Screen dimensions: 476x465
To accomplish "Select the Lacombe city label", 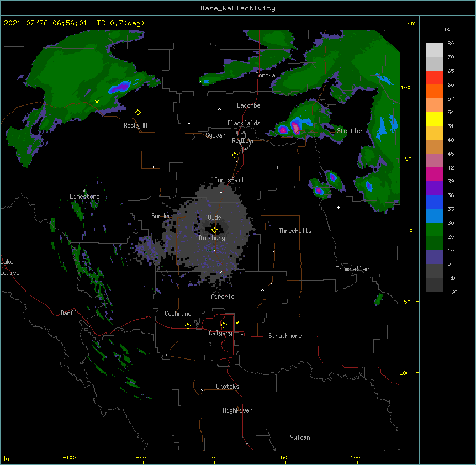I will point(248,105).
